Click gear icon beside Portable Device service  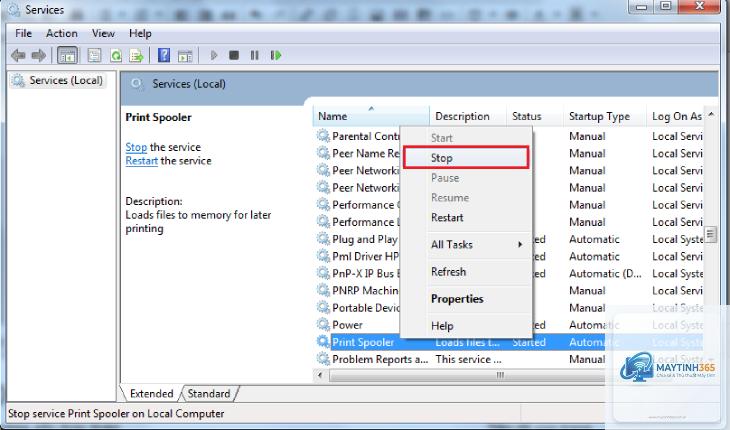[323, 308]
